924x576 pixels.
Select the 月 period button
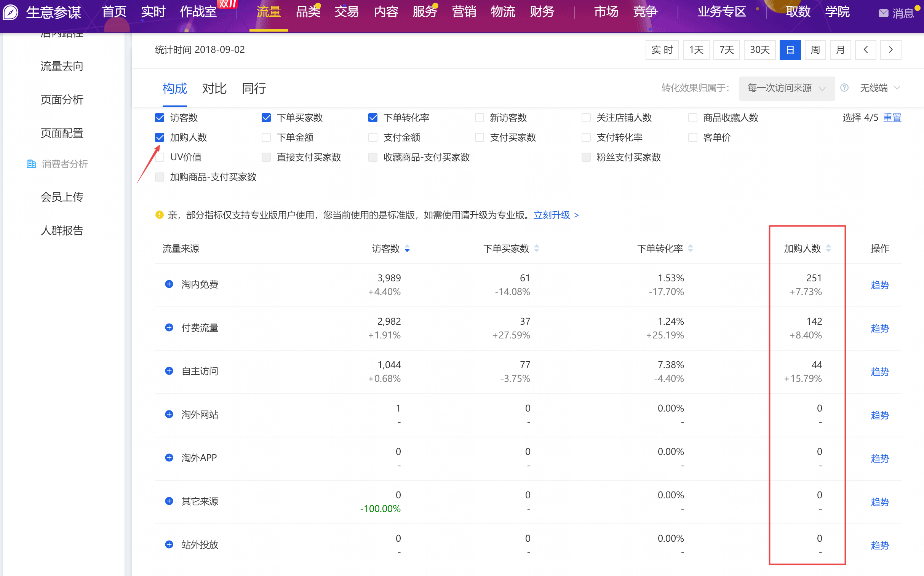point(841,50)
